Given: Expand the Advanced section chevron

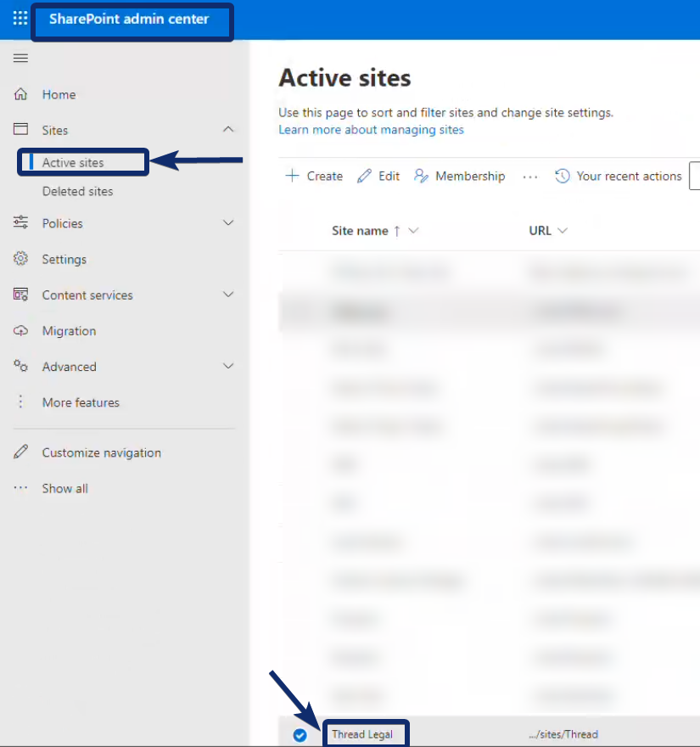Looking at the screenshot, I should click(x=228, y=366).
